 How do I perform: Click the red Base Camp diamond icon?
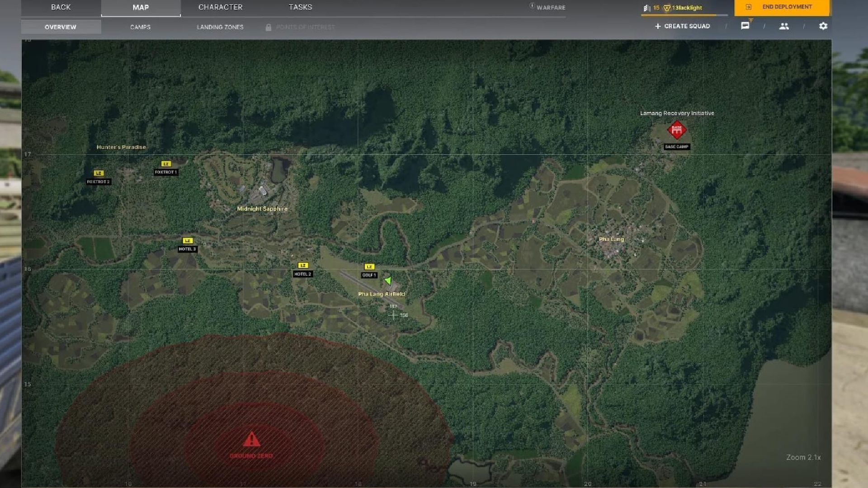(x=677, y=130)
